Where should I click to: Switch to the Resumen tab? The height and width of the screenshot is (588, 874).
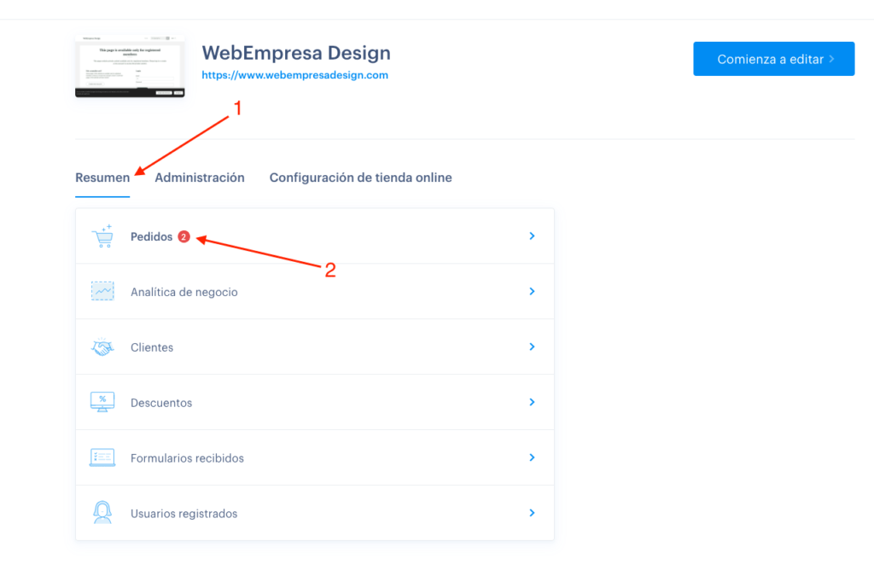click(102, 178)
